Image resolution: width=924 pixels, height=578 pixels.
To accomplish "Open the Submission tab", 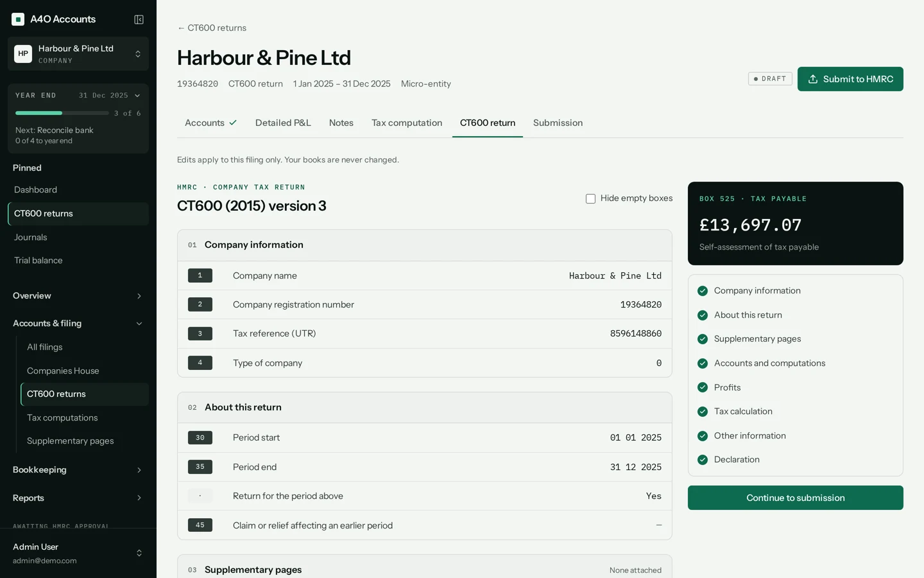I will coord(558,123).
